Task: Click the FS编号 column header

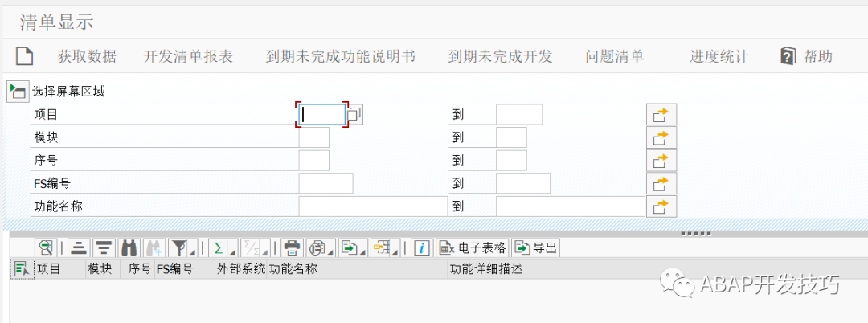Action: (x=185, y=269)
